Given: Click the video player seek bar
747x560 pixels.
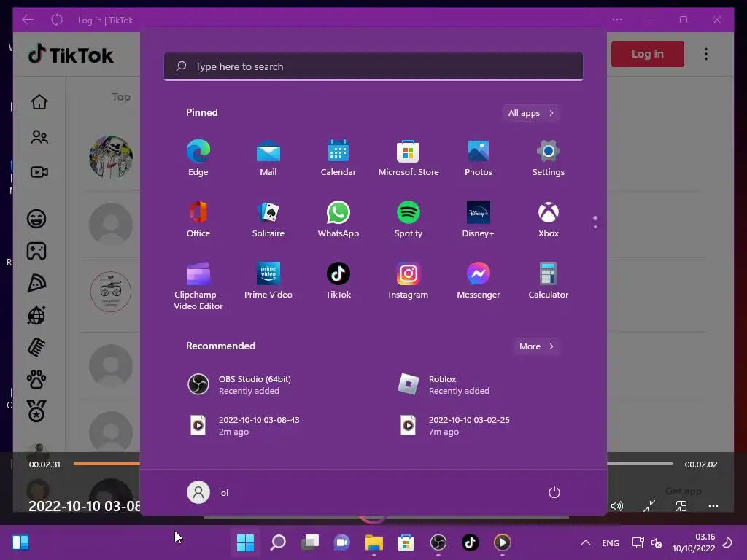Looking at the screenshot, I should 373,463.
